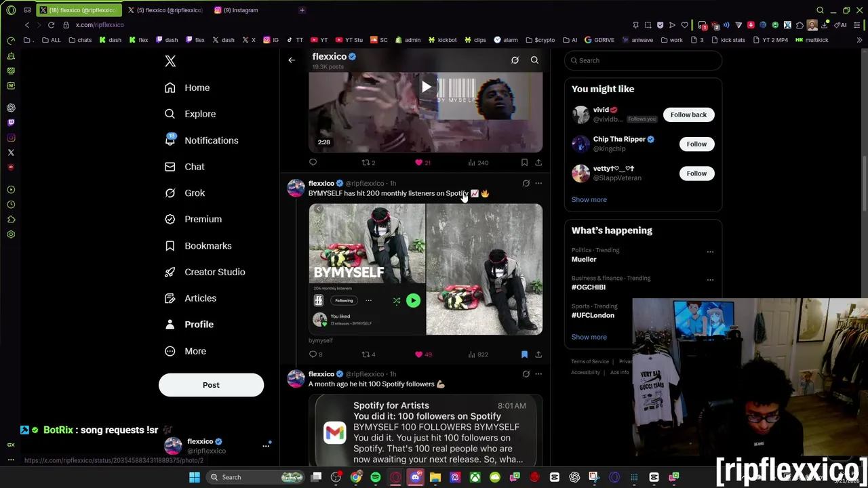868x488 pixels.
Task: Repost the post with 4 reposts
Action: [x=368, y=354]
